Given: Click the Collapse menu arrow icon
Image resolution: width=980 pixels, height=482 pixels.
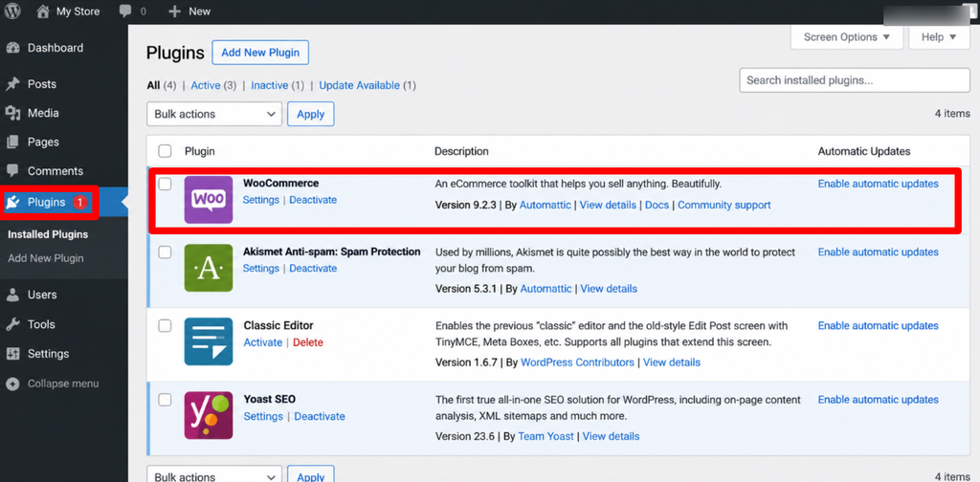Looking at the screenshot, I should 12,384.
